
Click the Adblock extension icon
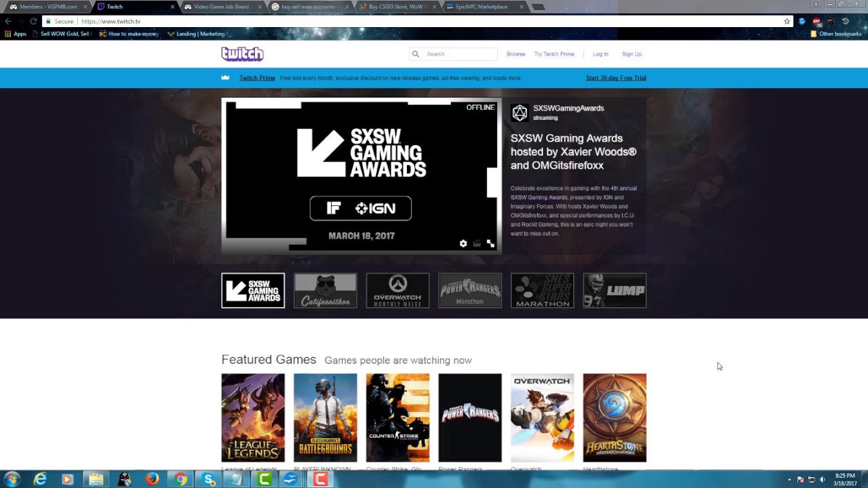[816, 22]
